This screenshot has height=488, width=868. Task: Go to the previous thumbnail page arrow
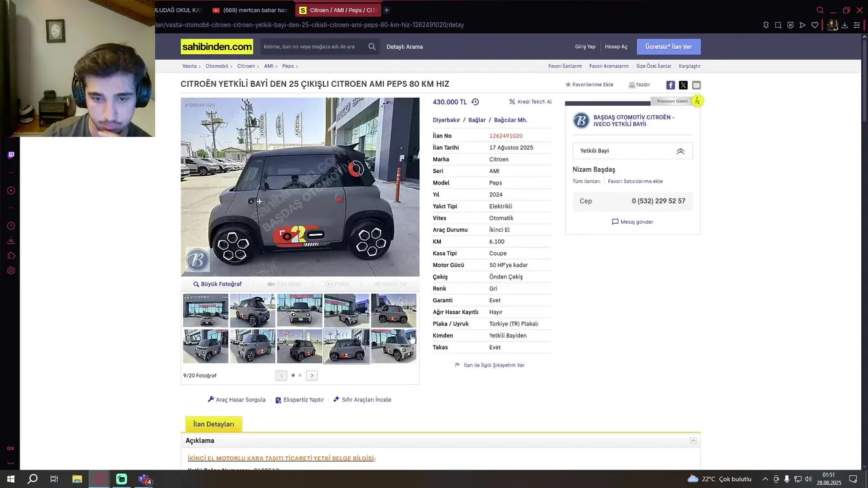coord(281,375)
